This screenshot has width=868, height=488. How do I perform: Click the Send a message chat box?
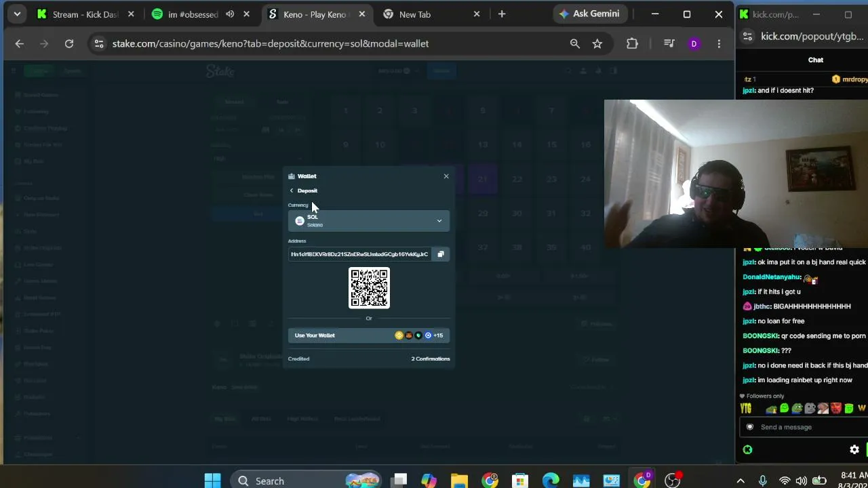[804, 427]
